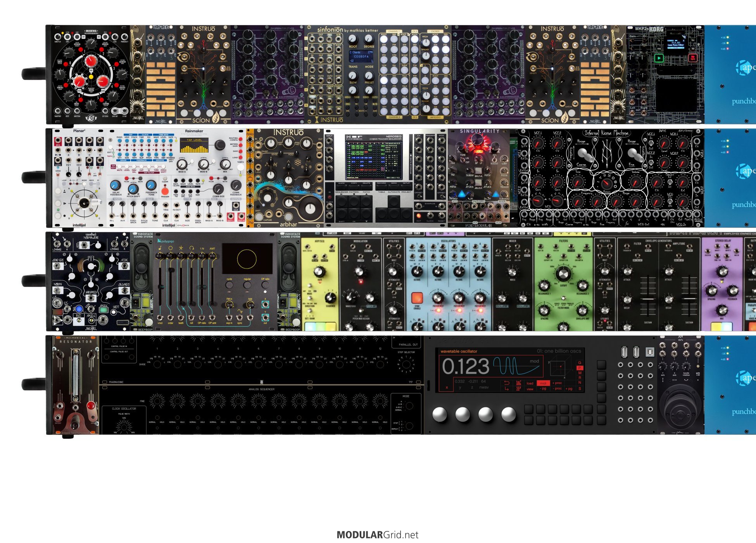Select the highlighted 'P' page tab
Viewport: 756px width, 543px height.
tap(580, 368)
